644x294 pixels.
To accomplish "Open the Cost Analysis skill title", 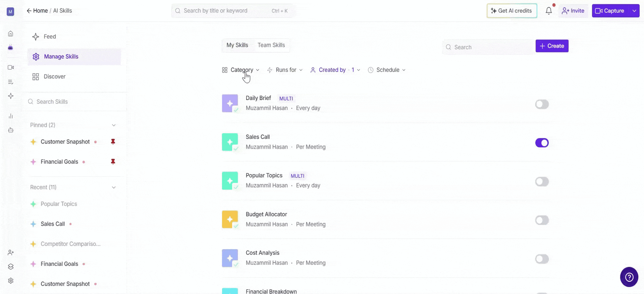I will pos(262,253).
